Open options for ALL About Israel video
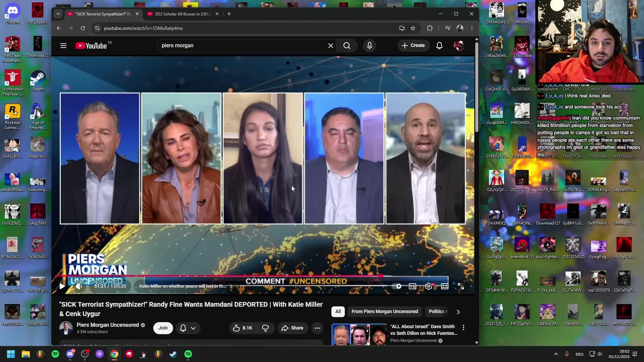The width and height of the screenshot is (644, 362). tap(463, 328)
